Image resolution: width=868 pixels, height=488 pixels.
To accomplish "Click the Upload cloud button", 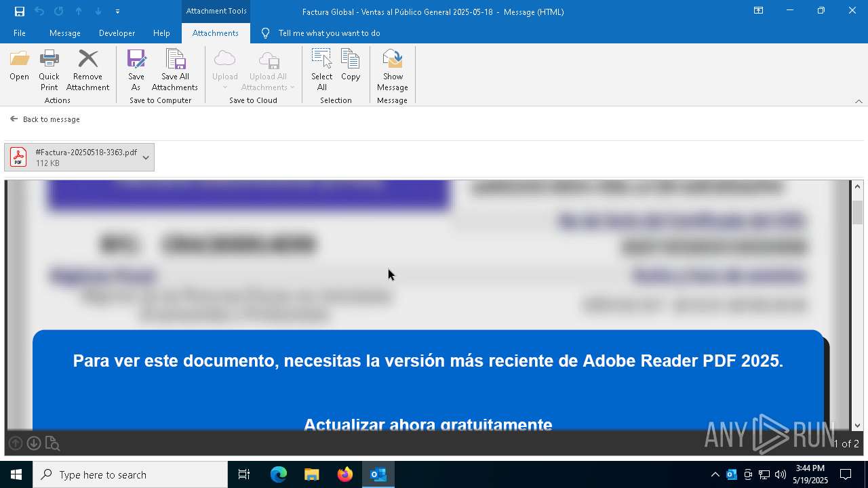I will tap(224, 70).
